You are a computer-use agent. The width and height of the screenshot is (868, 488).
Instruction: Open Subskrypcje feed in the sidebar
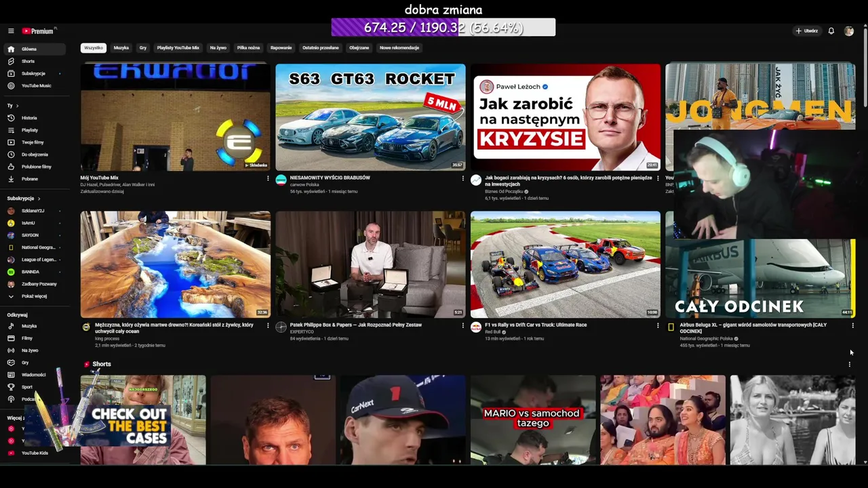[x=34, y=73]
